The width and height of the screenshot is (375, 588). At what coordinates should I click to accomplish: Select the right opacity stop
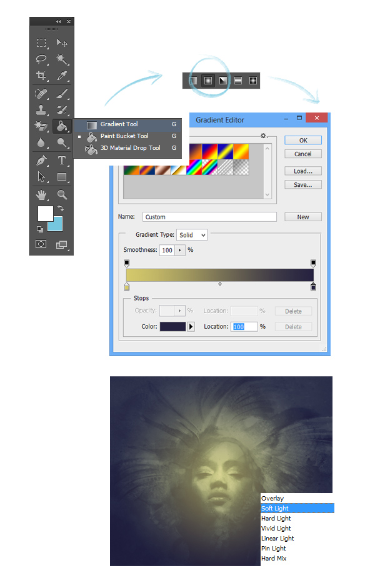[314, 263]
